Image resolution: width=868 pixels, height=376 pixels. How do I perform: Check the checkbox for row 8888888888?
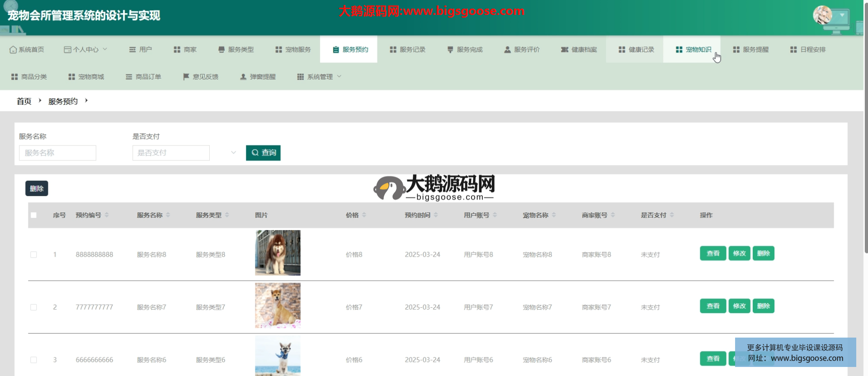tap(33, 255)
